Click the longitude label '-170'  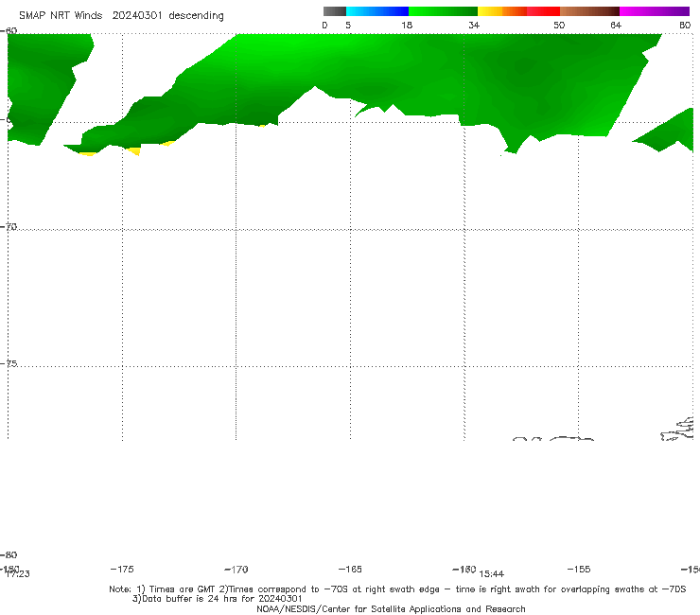tap(236, 570)
